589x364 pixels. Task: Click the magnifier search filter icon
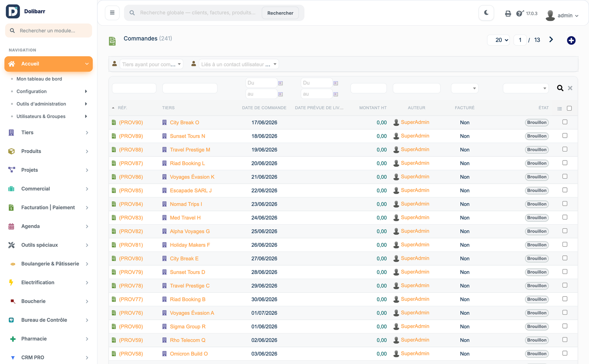pyautogui.click(x=560, y=88)
